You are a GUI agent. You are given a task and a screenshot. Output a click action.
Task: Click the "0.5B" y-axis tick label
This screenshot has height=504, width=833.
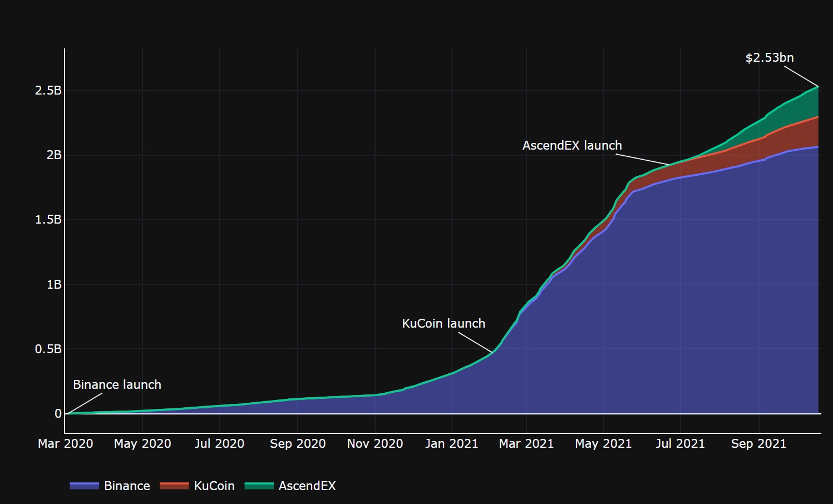[x=48, y=349]
